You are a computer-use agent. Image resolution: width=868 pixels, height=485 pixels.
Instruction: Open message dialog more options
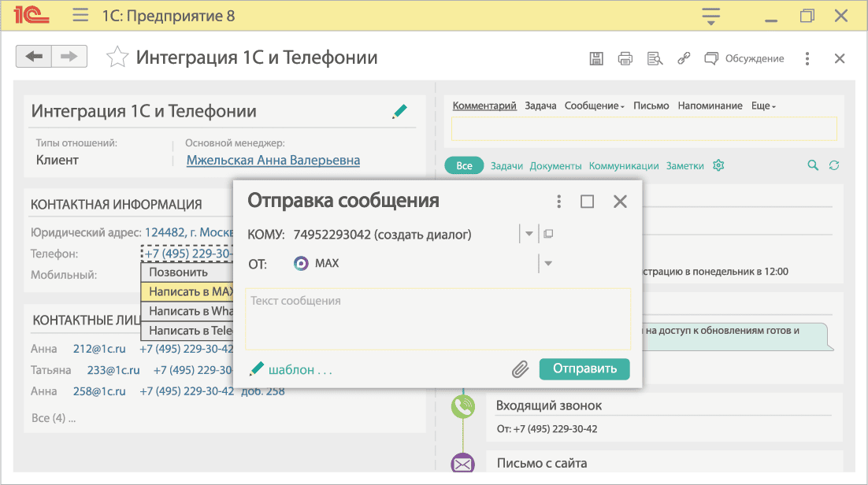(x=558, y=202)
